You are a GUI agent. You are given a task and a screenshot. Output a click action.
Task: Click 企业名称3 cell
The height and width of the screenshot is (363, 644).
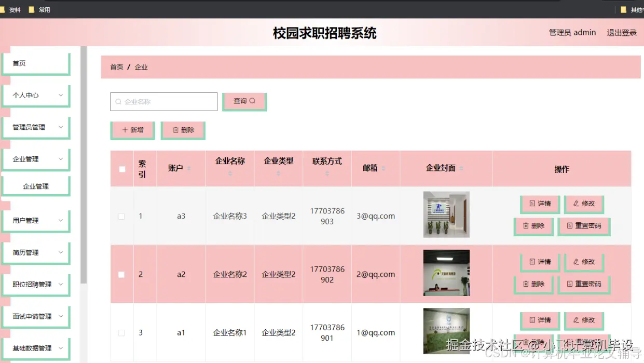(230, 216)
